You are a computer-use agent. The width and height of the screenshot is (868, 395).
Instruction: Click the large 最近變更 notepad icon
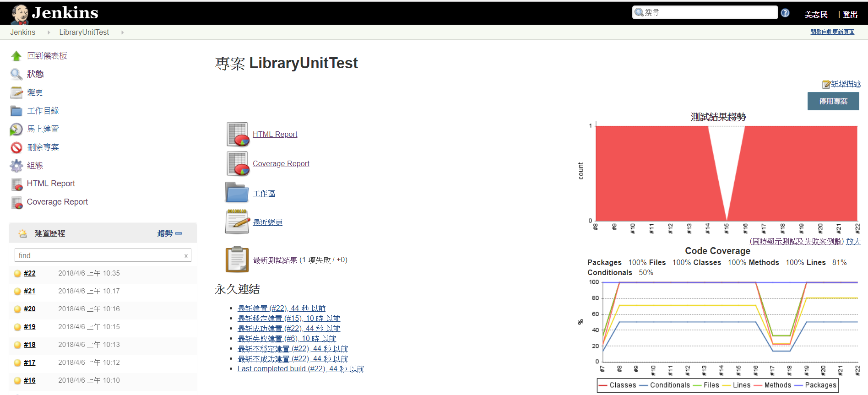(x=237, y=222)
